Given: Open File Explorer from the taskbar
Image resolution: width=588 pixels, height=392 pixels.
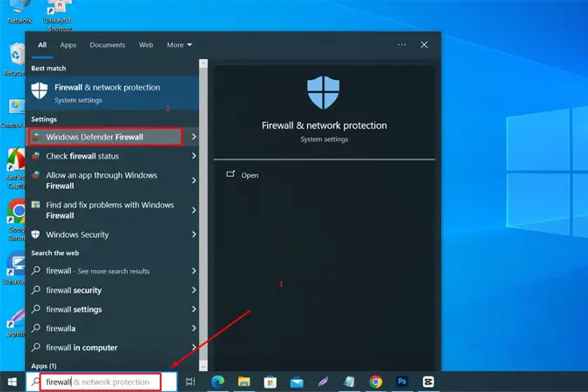Looking at the screenshot, I should click(244, 382).
